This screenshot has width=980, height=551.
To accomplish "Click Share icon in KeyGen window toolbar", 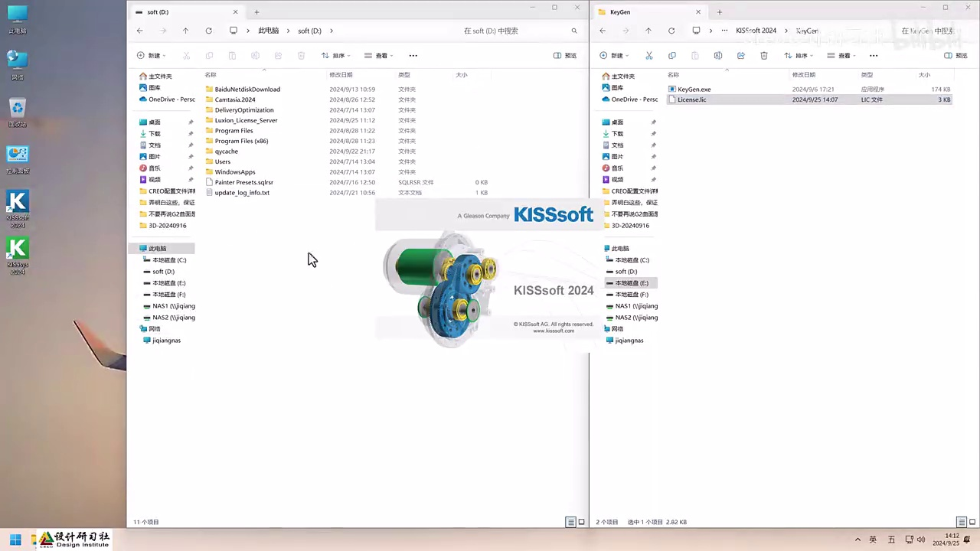I will click(x=741, y=55).
